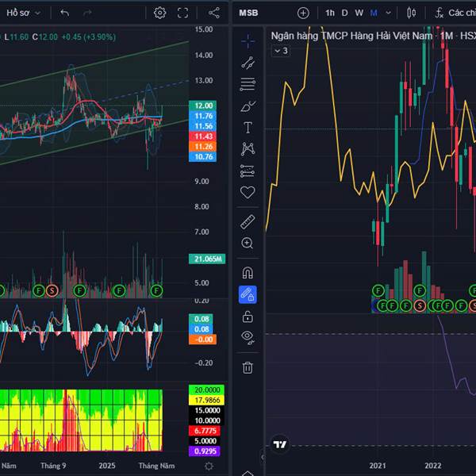Screen dimensions: 476x476
Task: Toggle magnet mode
Action: (248, 273)
